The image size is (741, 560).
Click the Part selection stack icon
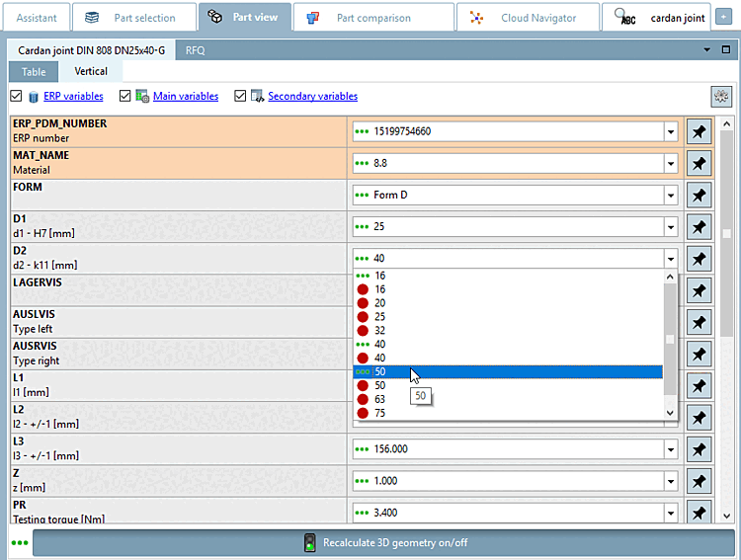pyautogui.click(x=92, y=18)
